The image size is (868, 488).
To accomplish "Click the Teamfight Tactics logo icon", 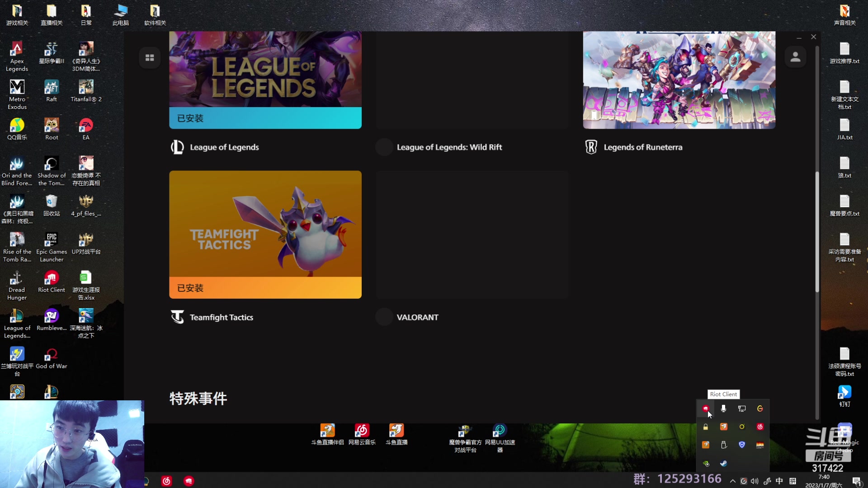I will click(x=177, y=317).
